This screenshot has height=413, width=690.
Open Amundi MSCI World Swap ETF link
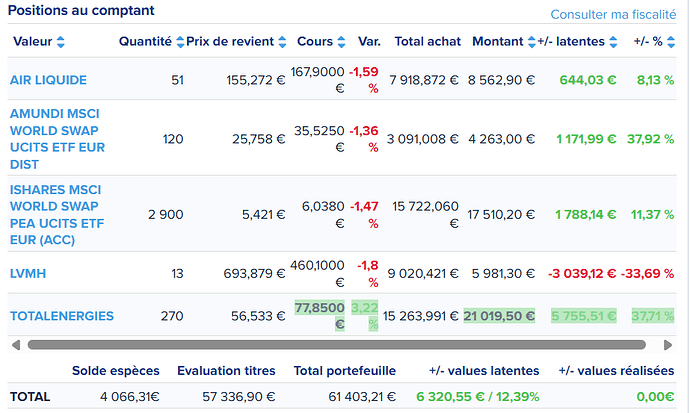coord(56,139)
